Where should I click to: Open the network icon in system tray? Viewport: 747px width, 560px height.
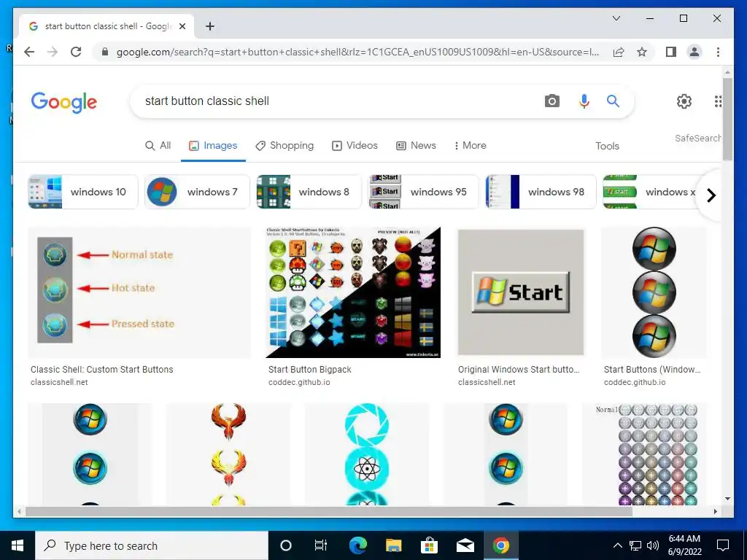point(635,545)
